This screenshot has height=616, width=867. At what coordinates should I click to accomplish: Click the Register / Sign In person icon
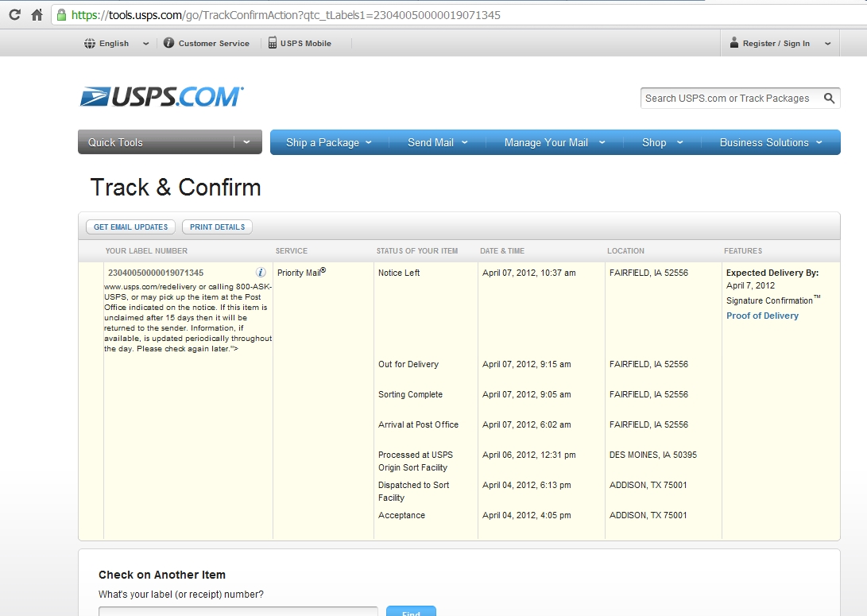click(733, 43)
